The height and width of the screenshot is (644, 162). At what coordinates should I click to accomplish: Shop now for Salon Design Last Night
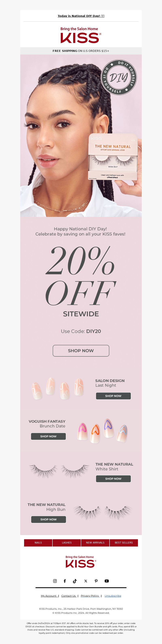(113, 396)
